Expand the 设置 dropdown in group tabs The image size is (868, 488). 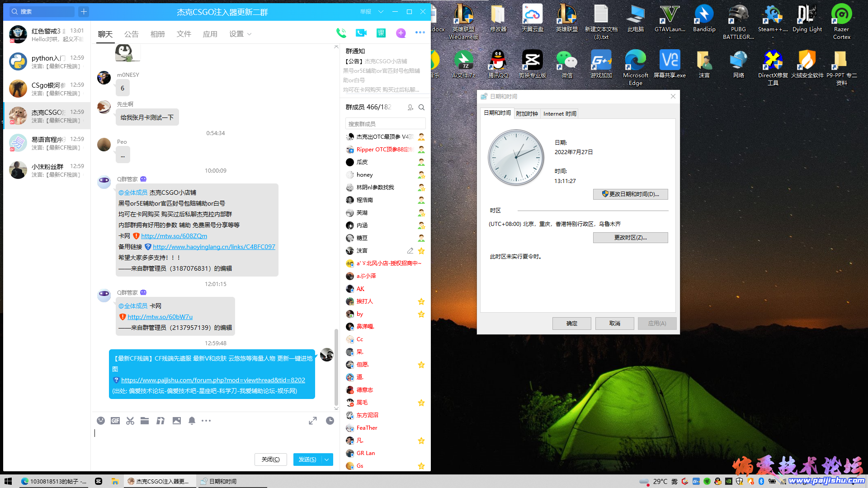249,34
